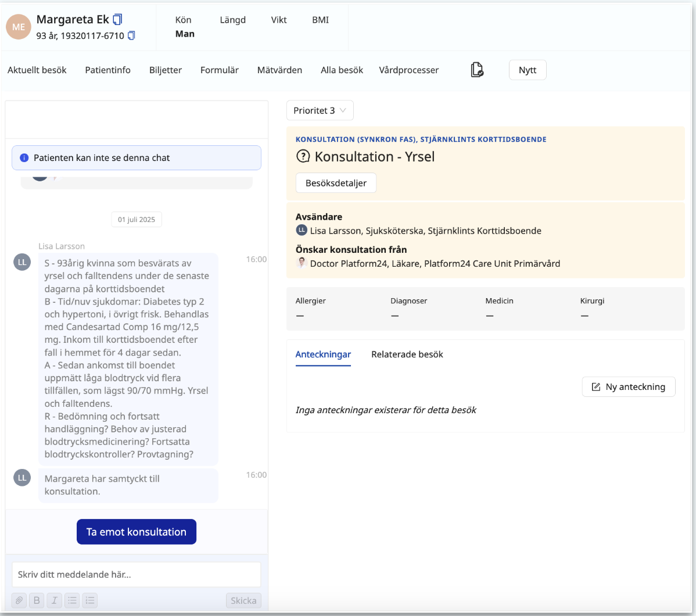The width and height of the screenshot is (696, 616).
Task: Click LL avatar next to Lisa Larsson sender
Action: pyautogui.click(x=302, y=230)
